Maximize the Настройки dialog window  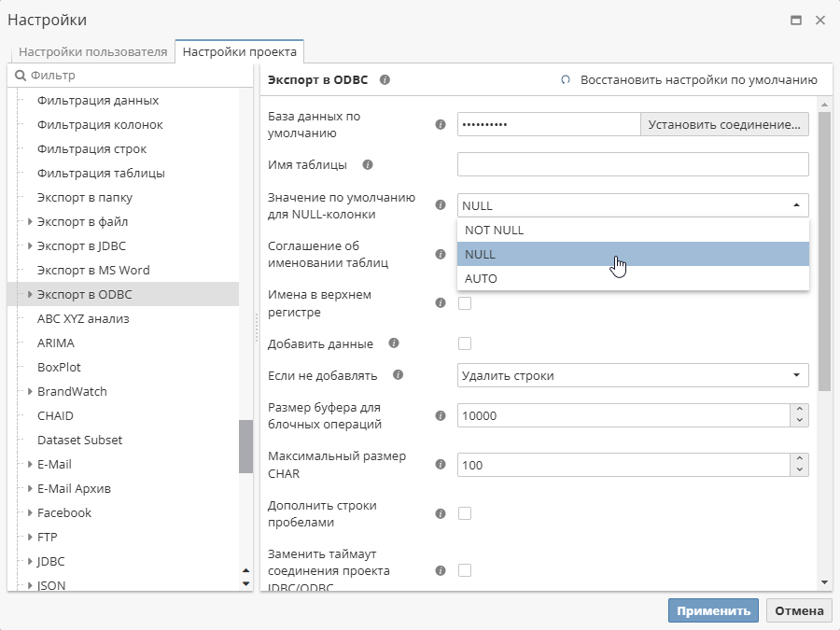pyautogui.click(x=796, y=21)
